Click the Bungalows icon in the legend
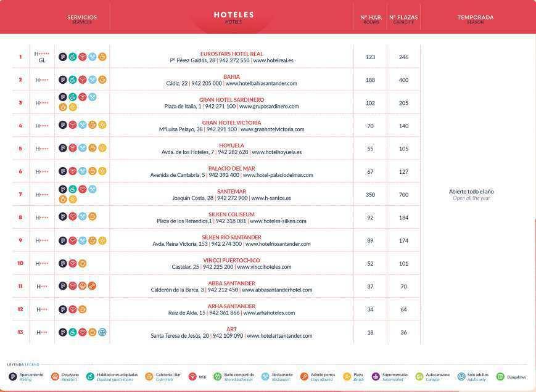Screen dimensions: 536x392 point(500,377)
